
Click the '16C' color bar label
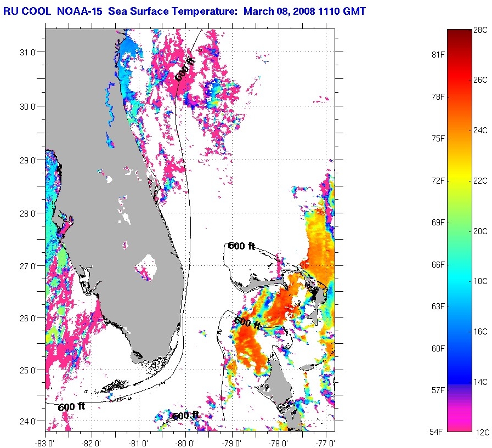480,332
